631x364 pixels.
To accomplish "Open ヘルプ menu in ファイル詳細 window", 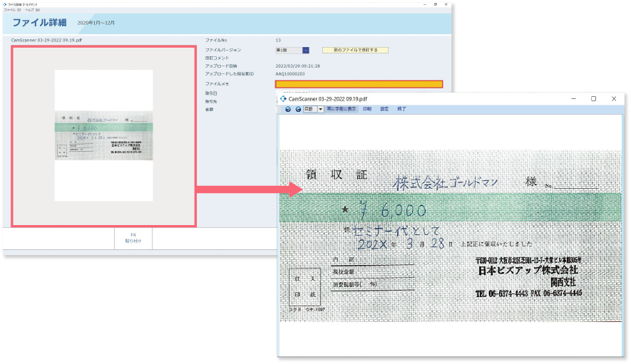I will coord(33,10).
